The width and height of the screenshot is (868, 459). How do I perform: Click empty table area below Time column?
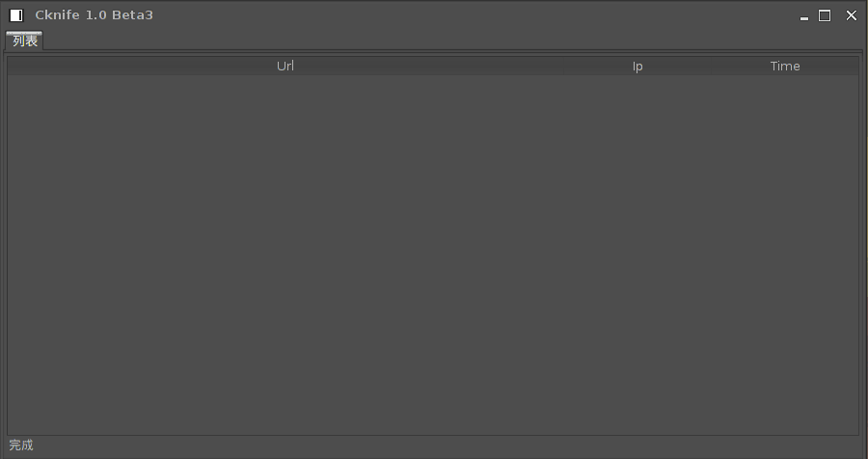tap(785, 255)
